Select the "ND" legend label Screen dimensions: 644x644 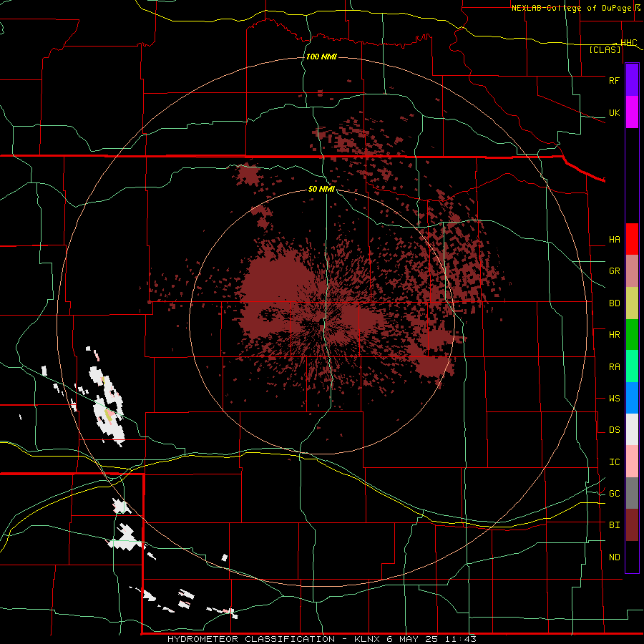tap(614, 557)
